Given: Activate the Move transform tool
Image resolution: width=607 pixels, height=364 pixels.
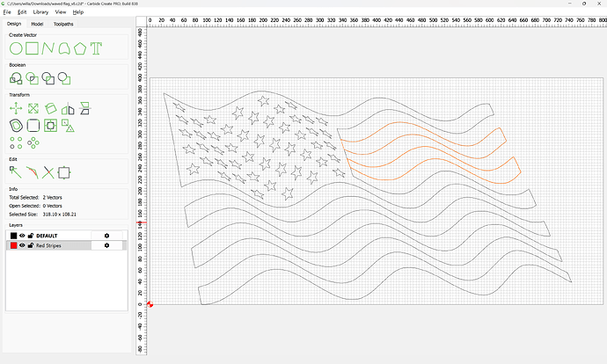Looking at the screenshot, I should click(15, 108).
